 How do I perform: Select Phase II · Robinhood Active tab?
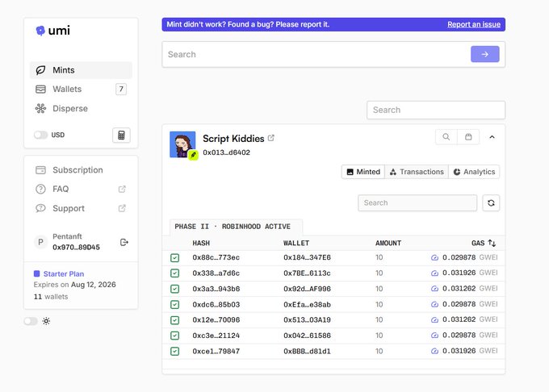236,227
